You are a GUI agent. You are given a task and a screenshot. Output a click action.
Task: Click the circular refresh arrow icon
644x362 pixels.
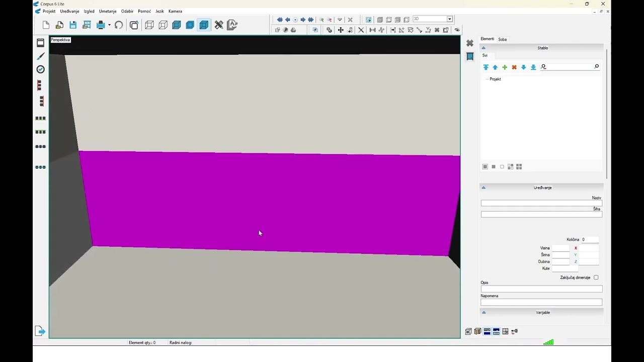coord(119,25)
